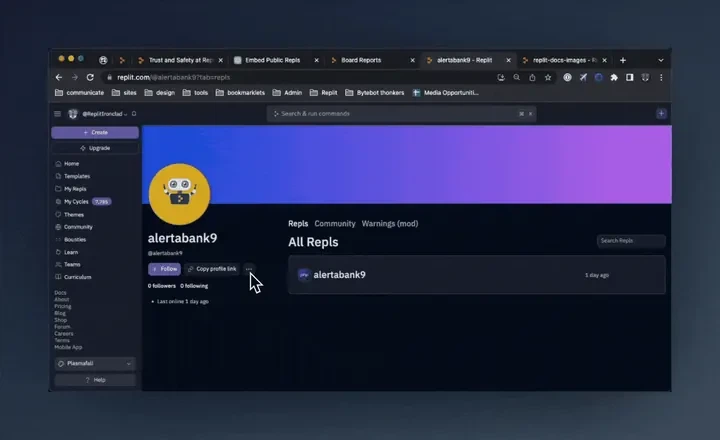Click the browser address bar URL

(174, 78)
